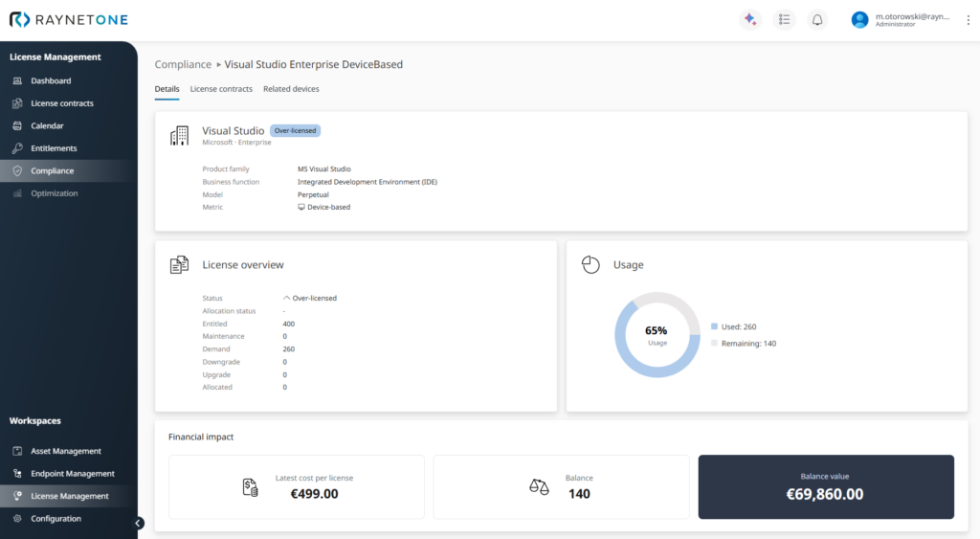
Task: Switch to the Related devices tab
Action: (291, 89)
